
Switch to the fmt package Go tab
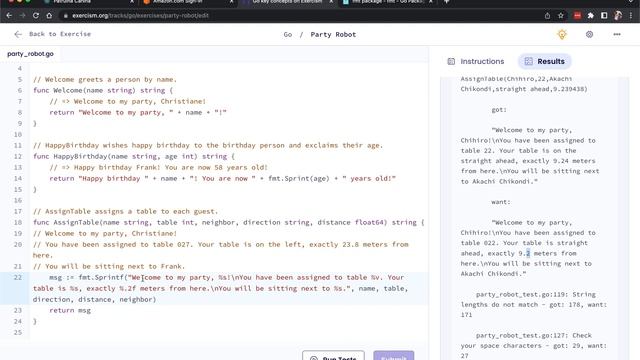tap(386, 2)
